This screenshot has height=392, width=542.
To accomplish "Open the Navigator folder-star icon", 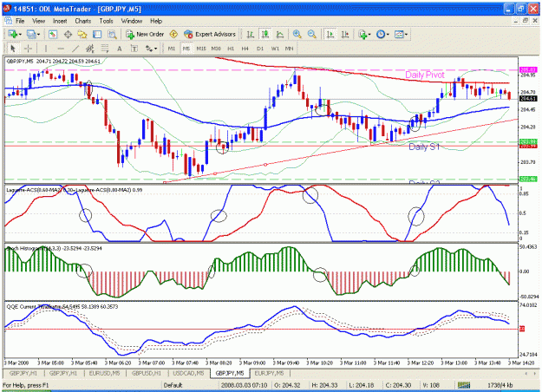I will 82,34.
